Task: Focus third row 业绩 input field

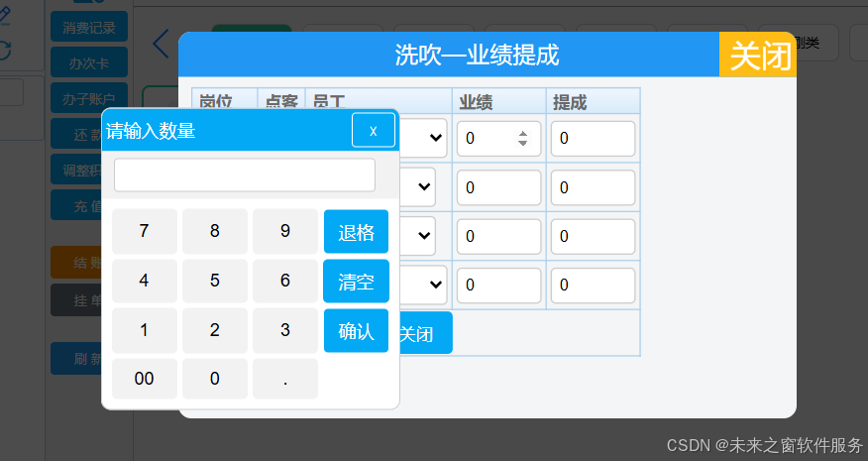Action: tap(498, 236)
